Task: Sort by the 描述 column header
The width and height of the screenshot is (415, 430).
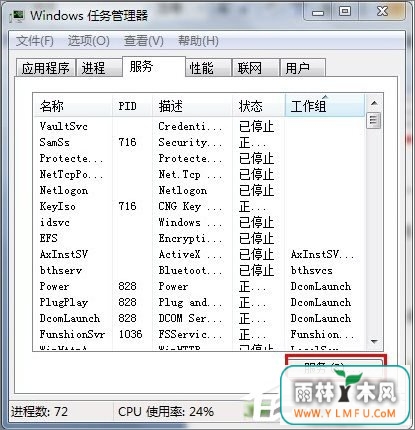Action: click(x=192, y=106)
